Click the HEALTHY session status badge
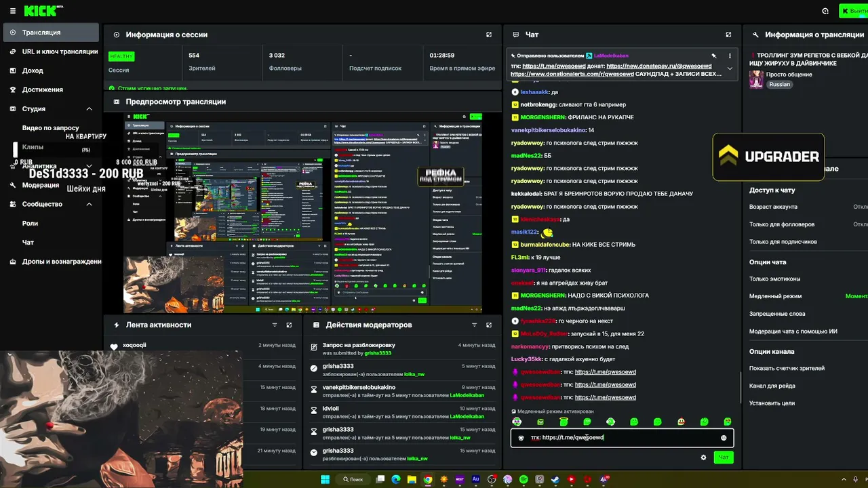This screenshot has height=488, width=868. tap(121, 56)
